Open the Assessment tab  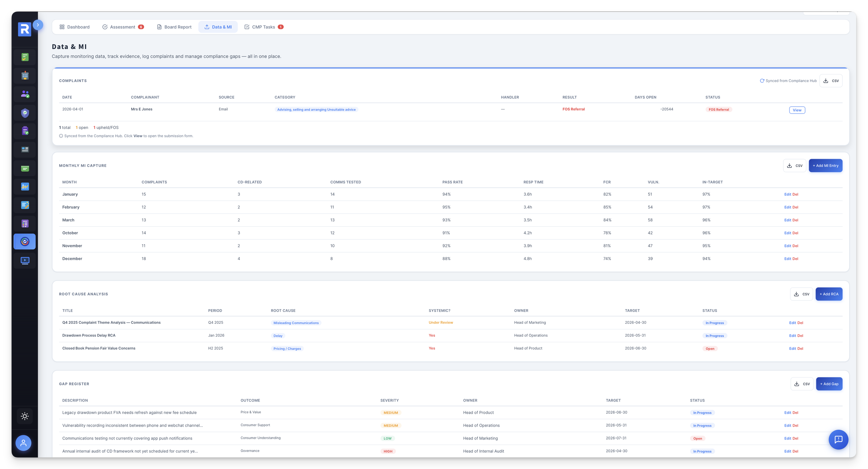click(123, 27)
